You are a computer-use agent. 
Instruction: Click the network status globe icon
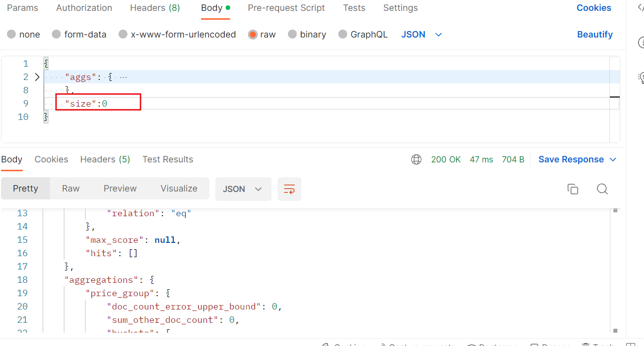[416, 159]
